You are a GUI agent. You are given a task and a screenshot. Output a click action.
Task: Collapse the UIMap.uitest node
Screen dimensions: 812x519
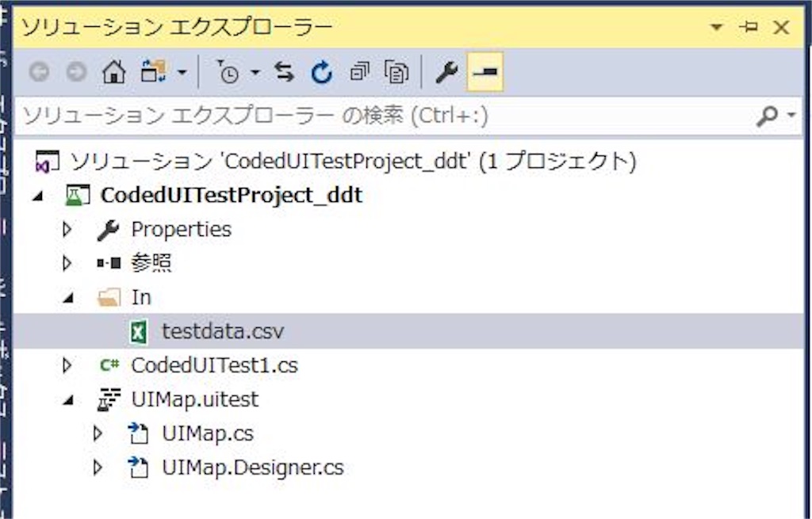[x=68, y=400]
